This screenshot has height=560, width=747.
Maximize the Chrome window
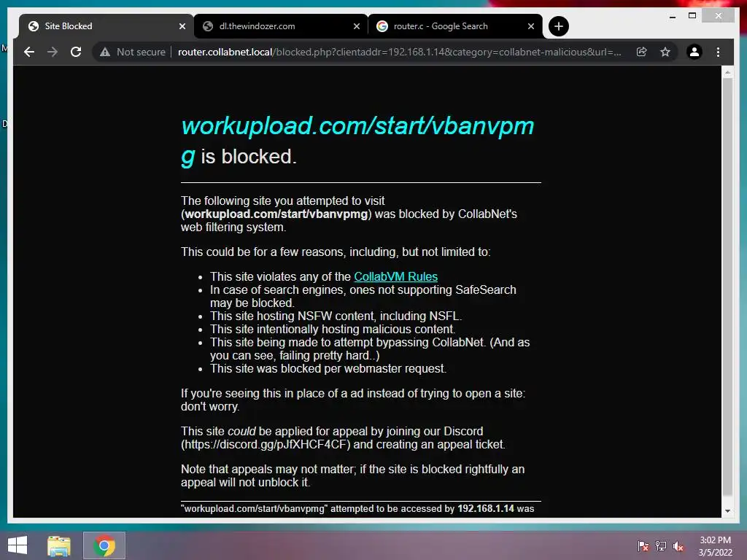(692, 16)
